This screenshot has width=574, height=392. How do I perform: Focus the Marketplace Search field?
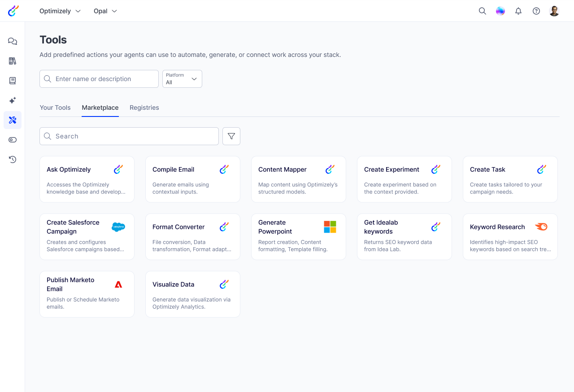coord(129,136)
